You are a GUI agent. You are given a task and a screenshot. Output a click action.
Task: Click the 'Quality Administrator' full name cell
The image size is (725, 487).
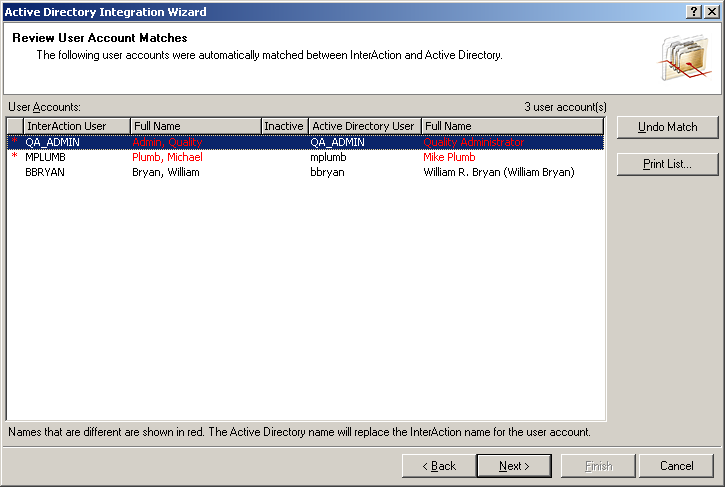pyautogui.click(x=473, y=142)
